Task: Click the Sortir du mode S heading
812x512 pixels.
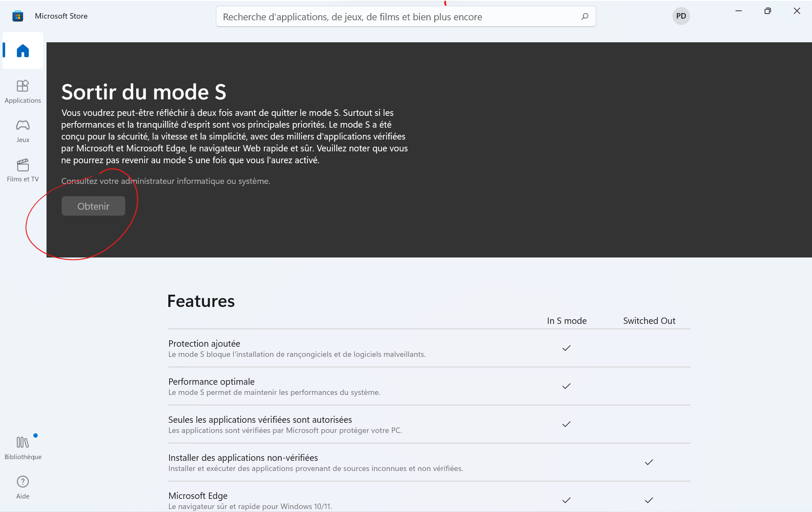Action: point(144,92)
